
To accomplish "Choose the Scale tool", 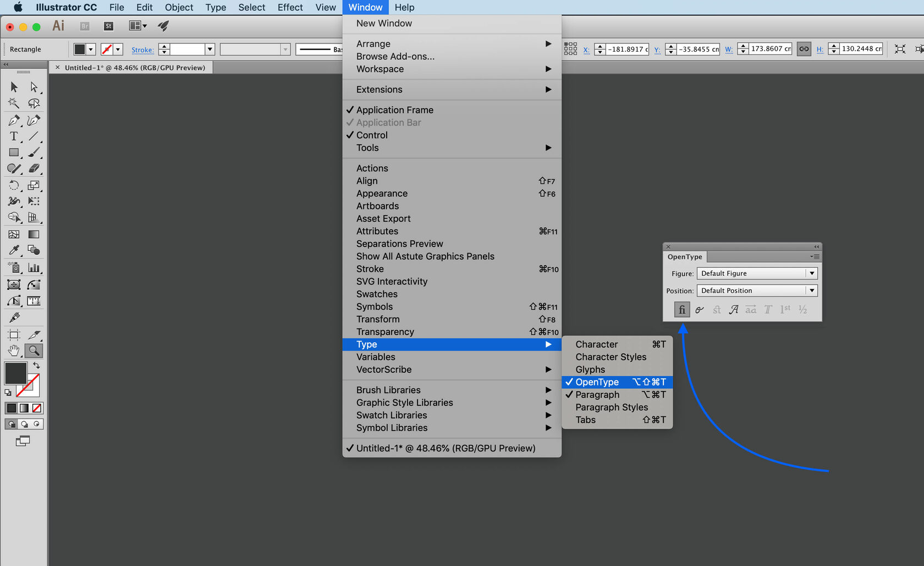I will 34,185.
